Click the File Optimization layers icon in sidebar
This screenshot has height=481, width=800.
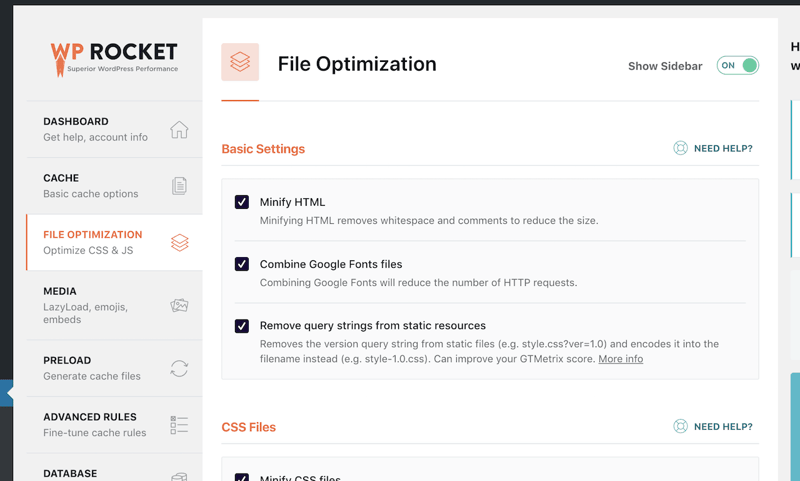180,242
